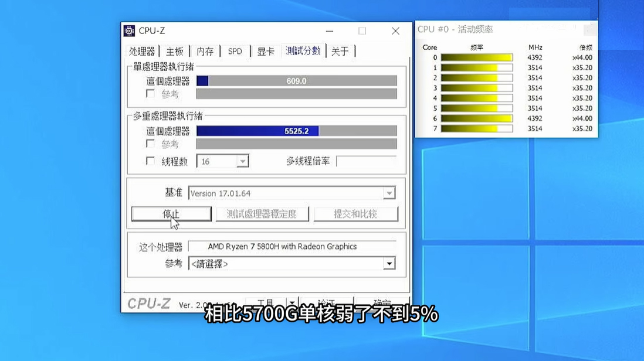The width and height of the screenshot is (644, 361).
Task: Enable 參考 checkbox under 單處理器執行緒
Action: [x=150, y=94]
